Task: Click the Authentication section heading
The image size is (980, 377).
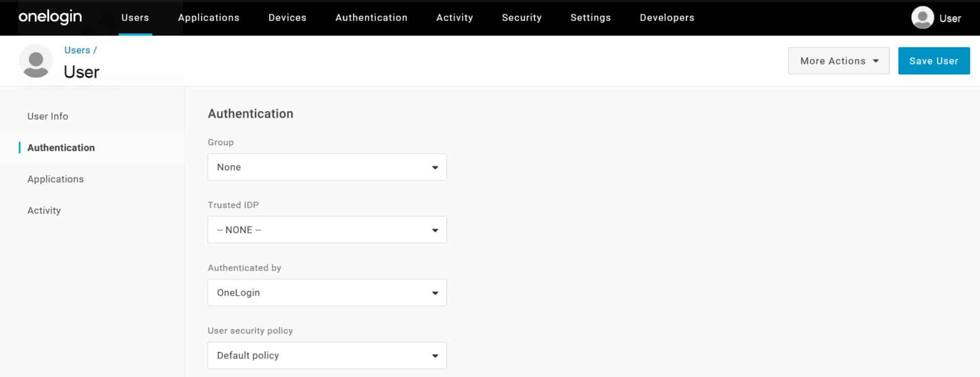Action: (250, 114)
